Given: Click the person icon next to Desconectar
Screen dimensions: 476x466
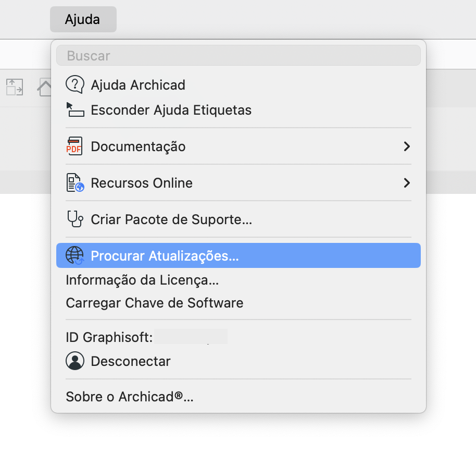Looking at the screenshot, I should point(74,361).
